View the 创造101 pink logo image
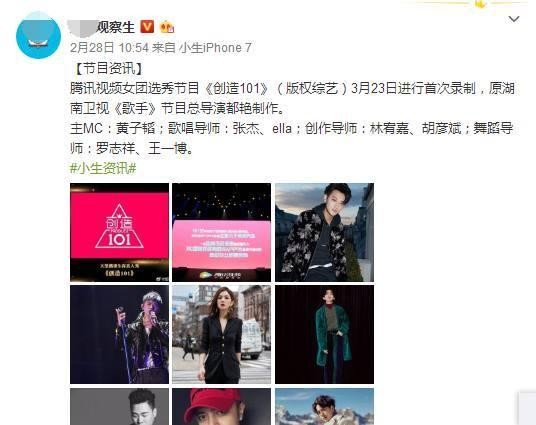Image resolution: width=536 pixels, height=425 pixels. click(119, 233)
